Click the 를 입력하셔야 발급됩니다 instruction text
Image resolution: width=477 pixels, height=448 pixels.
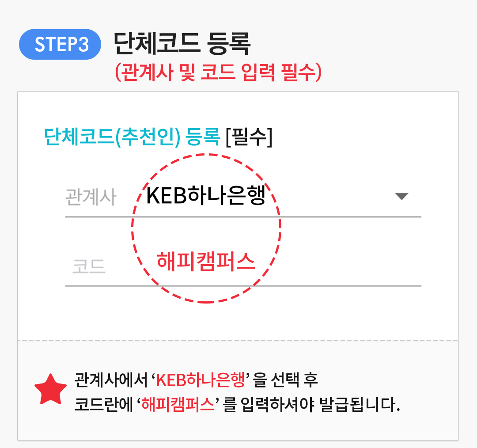311,404
